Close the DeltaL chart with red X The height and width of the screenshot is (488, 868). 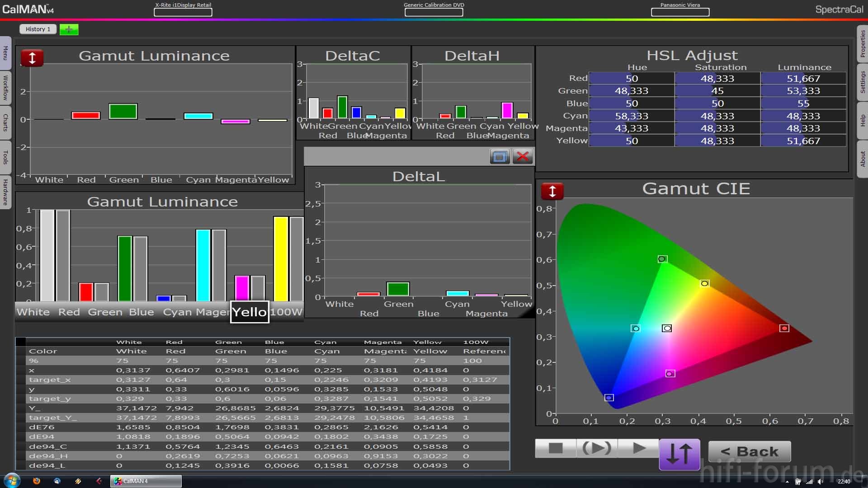(x=523, y=157)
